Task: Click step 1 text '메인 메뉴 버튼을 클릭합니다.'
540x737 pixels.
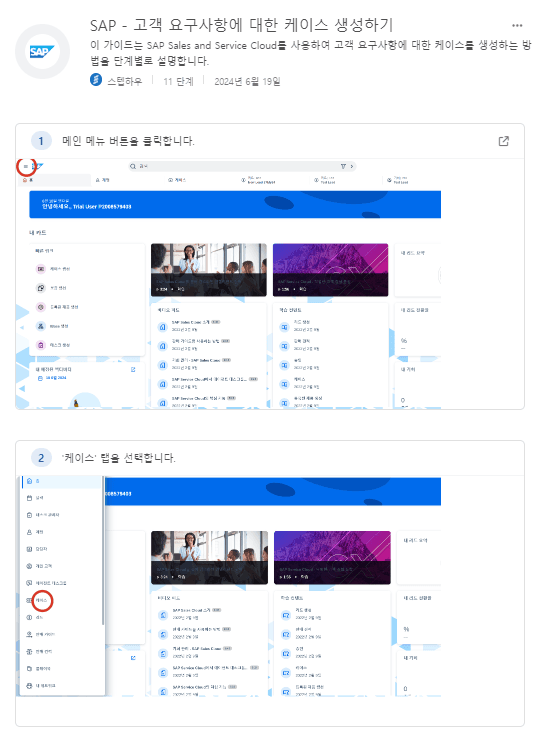Action: 128,141
